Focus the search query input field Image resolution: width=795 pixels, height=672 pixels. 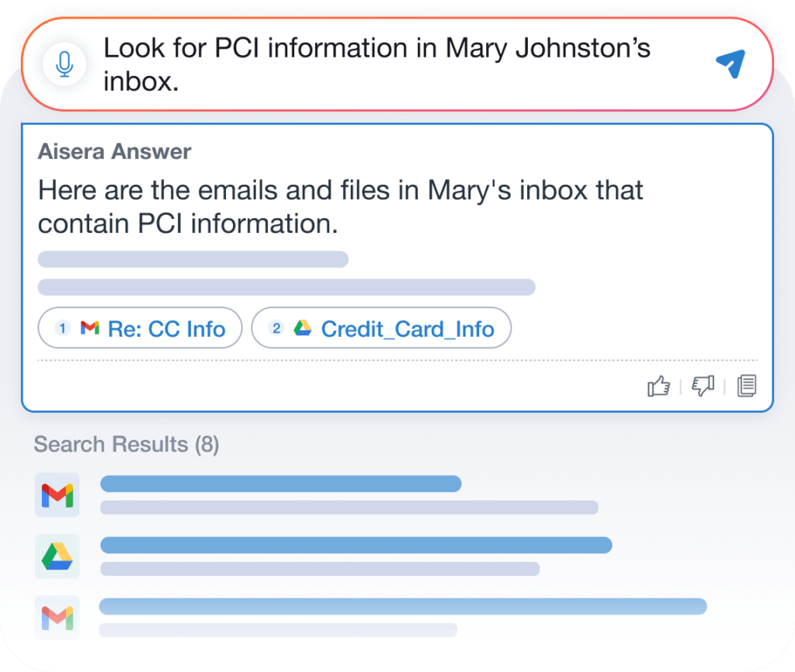(x=388, y=65)
